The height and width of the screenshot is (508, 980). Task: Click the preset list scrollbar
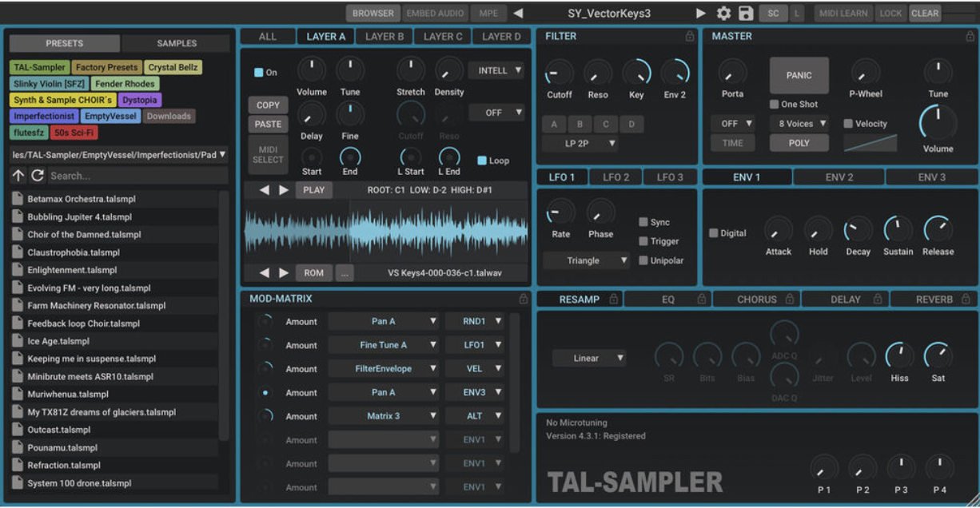click(x=223, y=316)
